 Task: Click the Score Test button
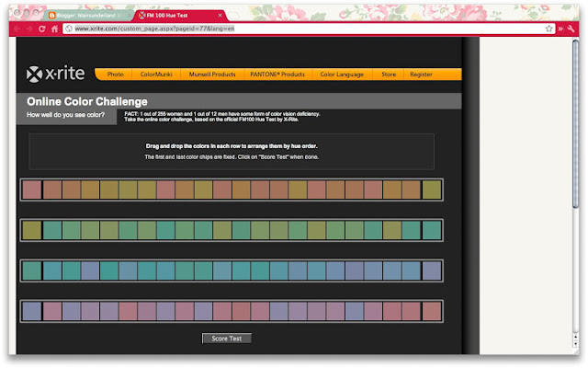tap(227, 339)
